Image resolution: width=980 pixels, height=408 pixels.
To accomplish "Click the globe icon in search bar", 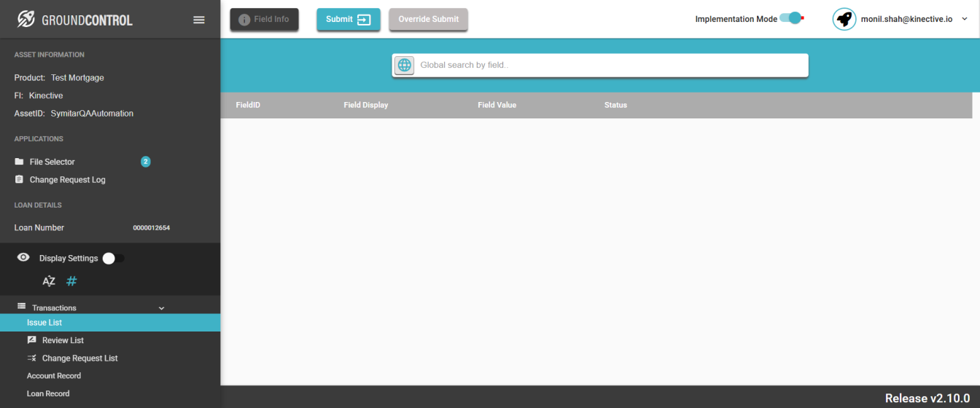I will click(404, 65).
